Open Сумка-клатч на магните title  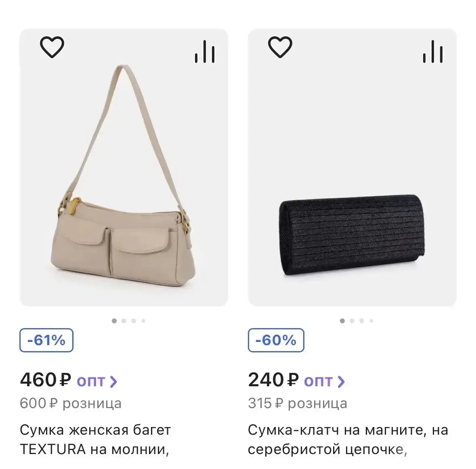(348, 440)
